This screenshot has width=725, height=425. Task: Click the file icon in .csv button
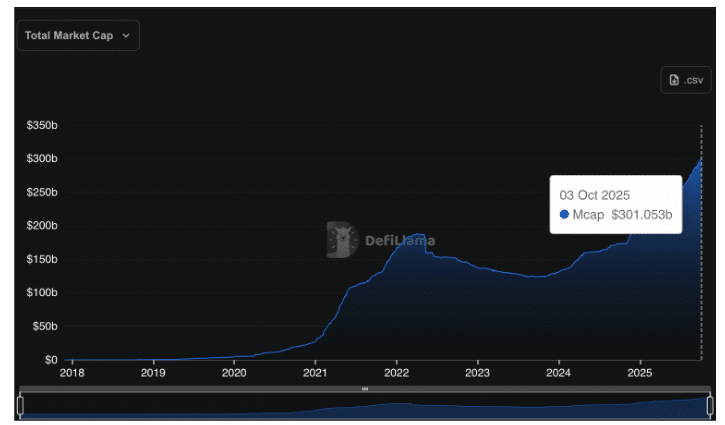tap(674, 80)
